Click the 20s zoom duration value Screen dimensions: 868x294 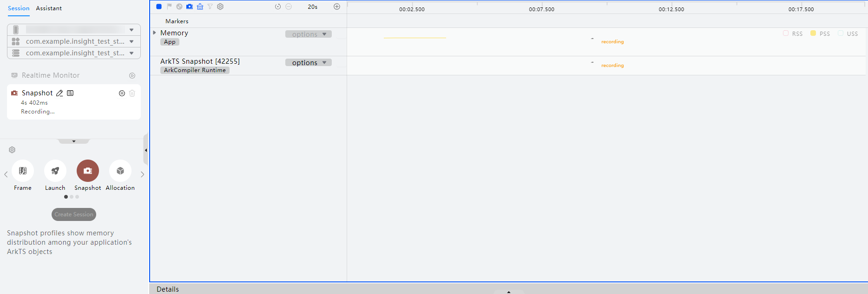pyautogui.click(x=313, y=7)
